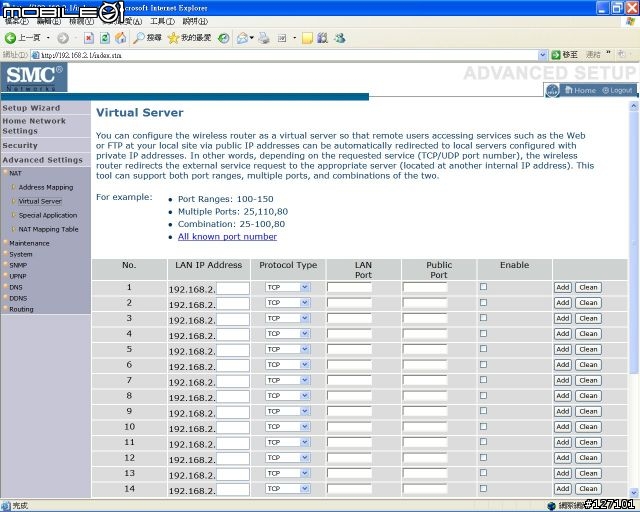Click the browser Home house icon
640x512 pixels.
[x=120, y=38]
